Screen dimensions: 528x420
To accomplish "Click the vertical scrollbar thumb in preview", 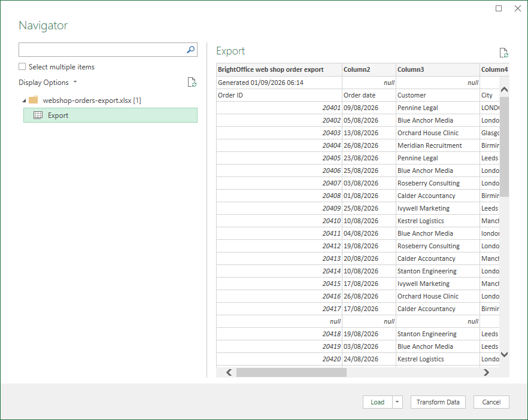I will (505, 147).
